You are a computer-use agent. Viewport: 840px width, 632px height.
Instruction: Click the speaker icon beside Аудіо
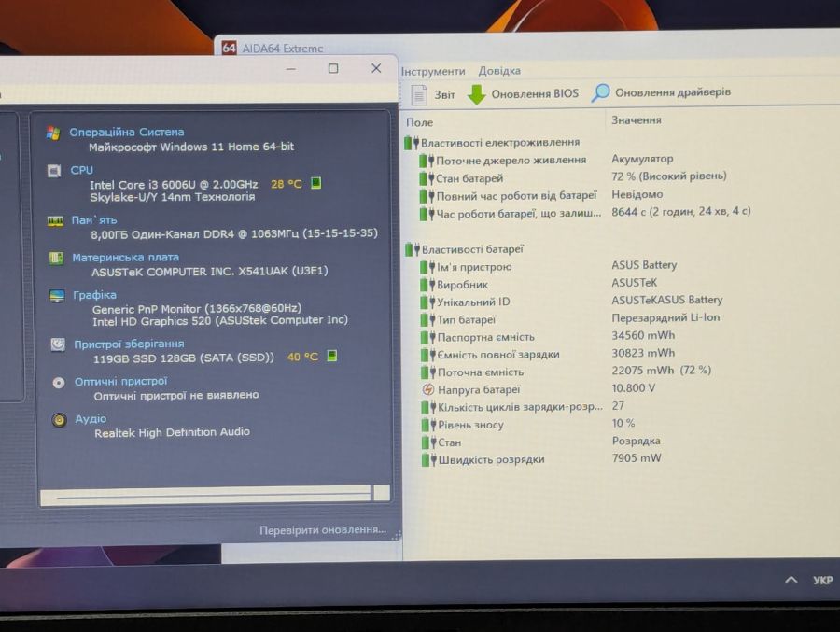tap(60, 420)
